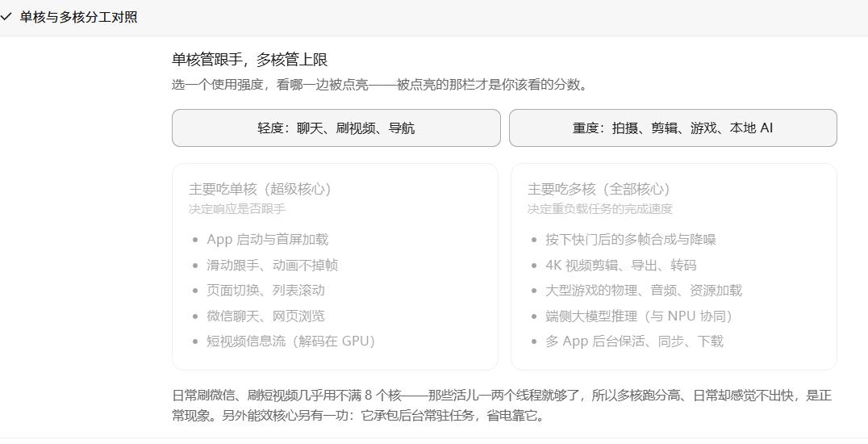
Task: Click list item 4K 视频剪辑、导出、转码
Action: click(620, 265)
